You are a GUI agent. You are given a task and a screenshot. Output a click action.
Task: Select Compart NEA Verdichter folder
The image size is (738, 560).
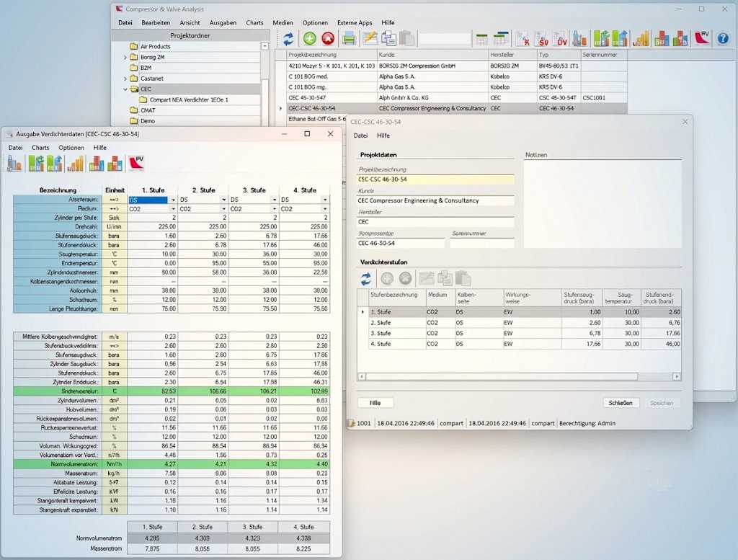(189, 99)
